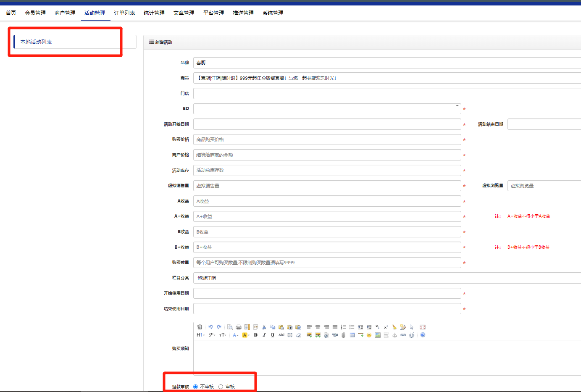Focus the 商户价格 input field
The image size is (581, 392).
pyautogui.click(x=327, y=155)
